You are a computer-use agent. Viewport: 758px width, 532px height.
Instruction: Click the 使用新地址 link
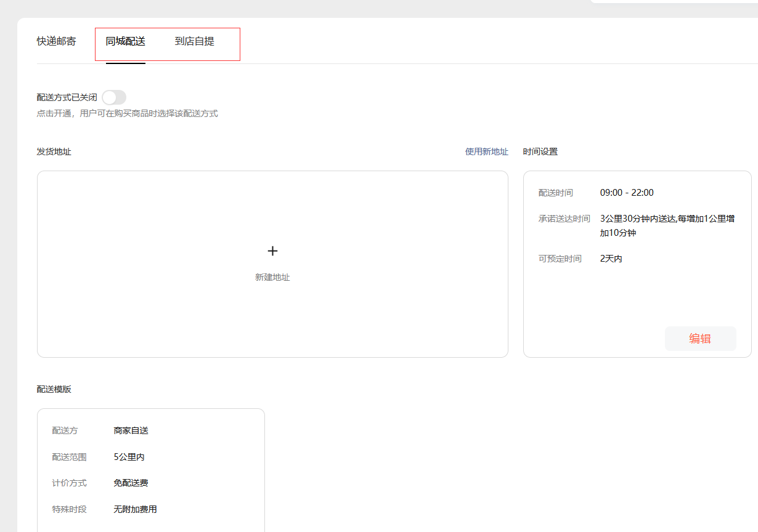[486, 151]
